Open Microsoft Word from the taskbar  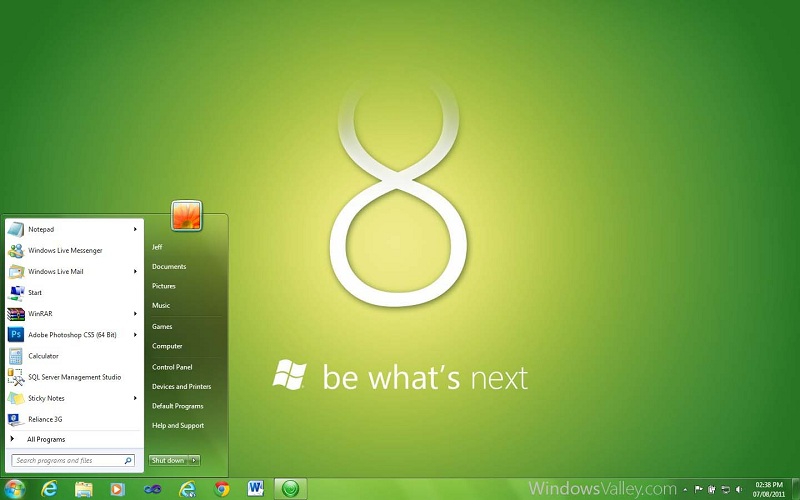pyautogui.click(x=256, y=489)
